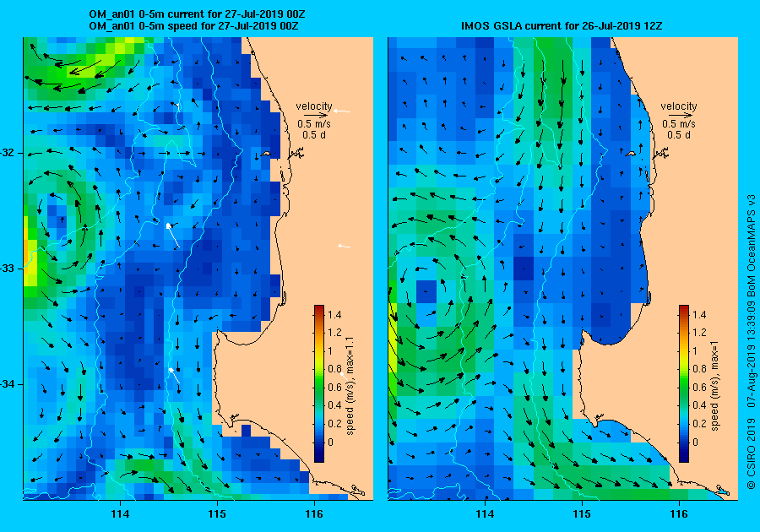Click the 1.4 tick on the IMOS GSLA colorbar
The width and height of the screenshot is (760, 532).
[x=699, y=314]
